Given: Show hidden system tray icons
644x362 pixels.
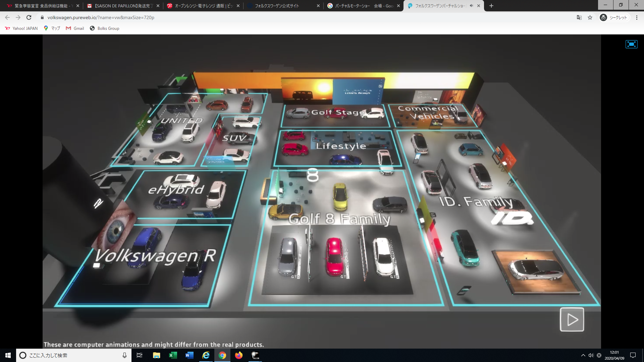Looking at the screenshot, I should tap(583, 355).
